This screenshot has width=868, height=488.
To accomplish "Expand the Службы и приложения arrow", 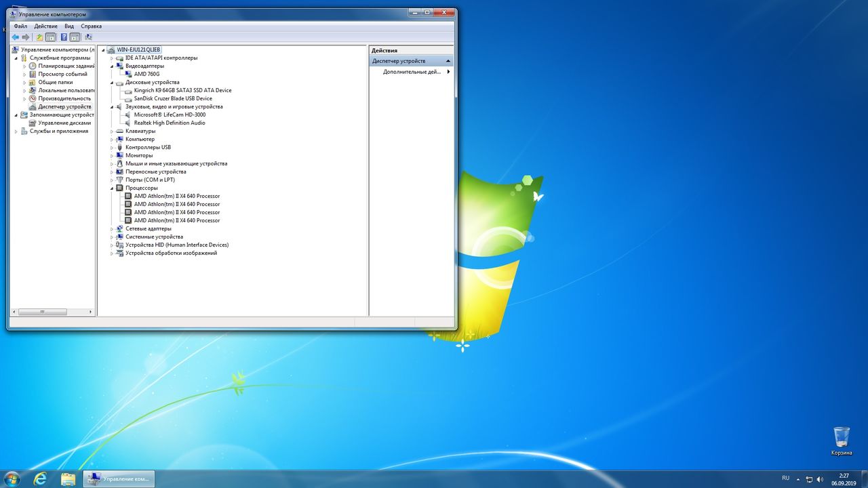I will 16,131.
